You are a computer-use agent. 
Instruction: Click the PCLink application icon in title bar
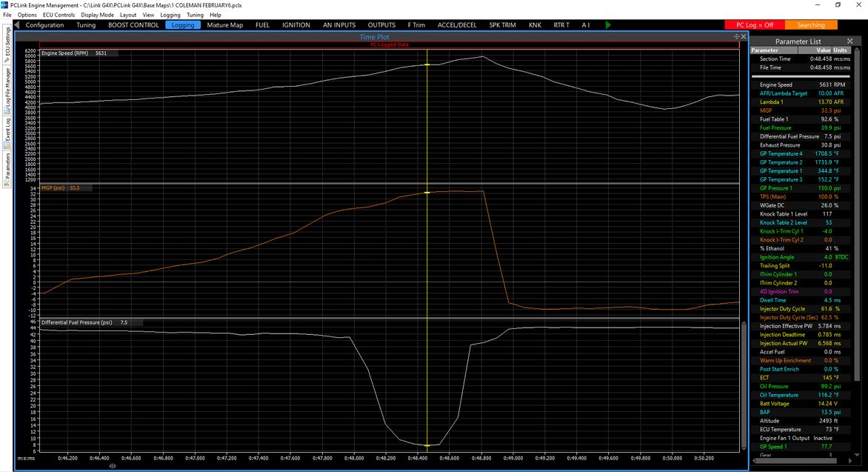[x=4, y=5]
